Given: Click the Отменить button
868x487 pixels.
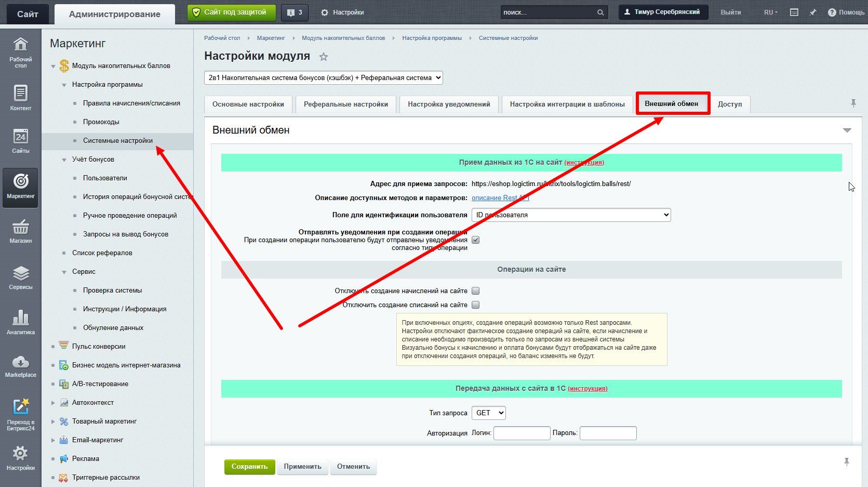Looking at the screenshot, I should click(353, 467).
